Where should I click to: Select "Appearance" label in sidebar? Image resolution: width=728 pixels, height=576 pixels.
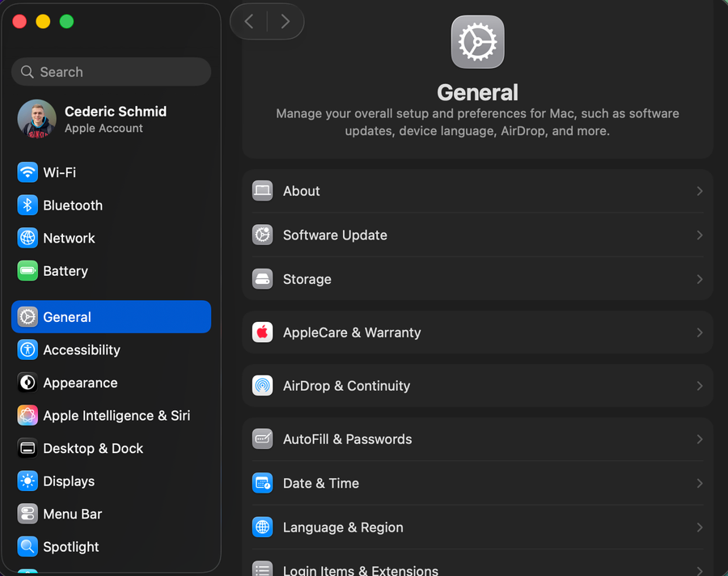80,383
